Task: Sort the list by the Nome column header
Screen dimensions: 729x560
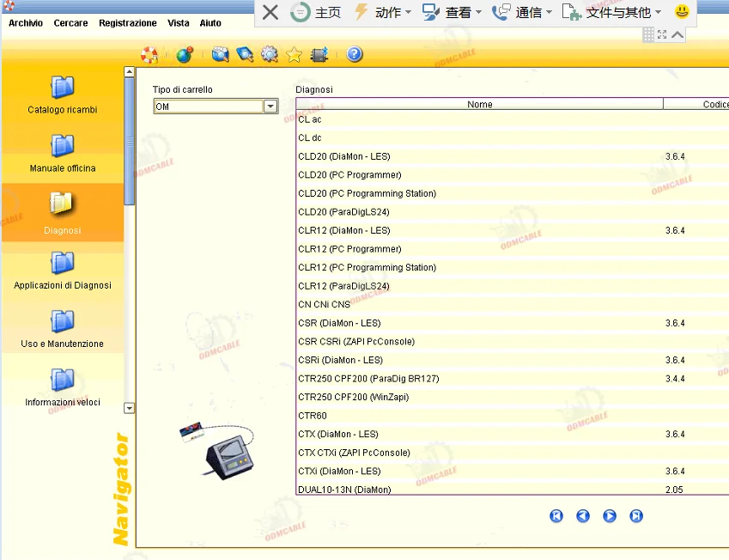Action: 479,104
